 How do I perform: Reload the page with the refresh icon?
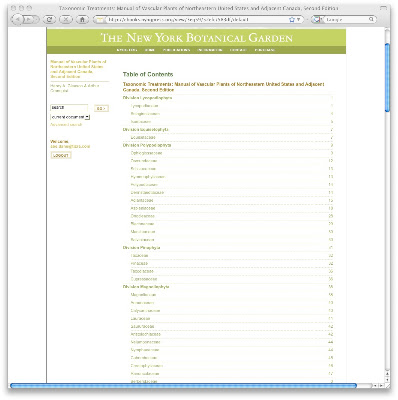tap(49, 20)
